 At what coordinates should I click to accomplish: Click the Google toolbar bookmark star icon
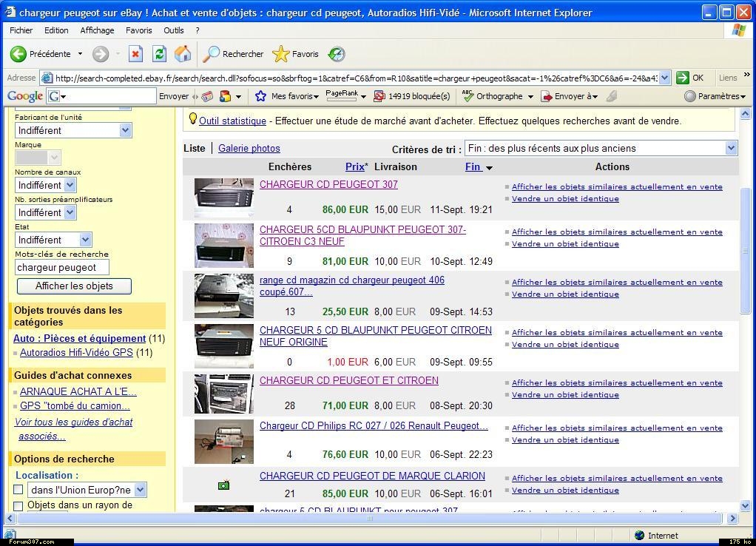click(260, 96)
